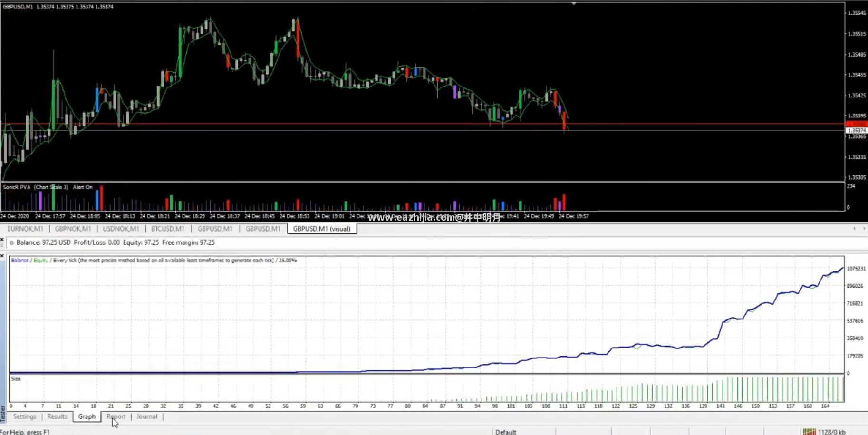Open the GBPUSD,M1 tab right after BTCUSD,M1
This screenshot has height=435, width=868.
[215, 229]
